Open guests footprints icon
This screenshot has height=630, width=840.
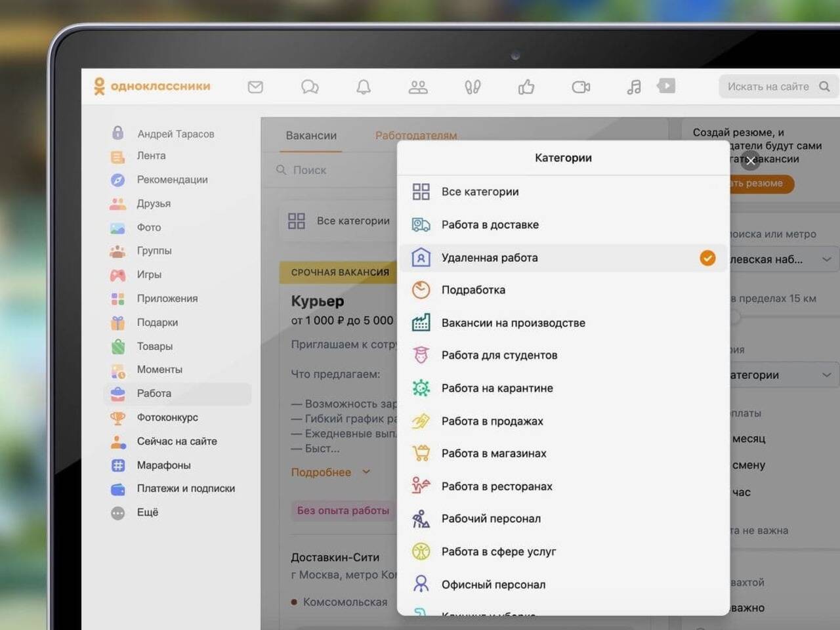(x=472, y=87)
